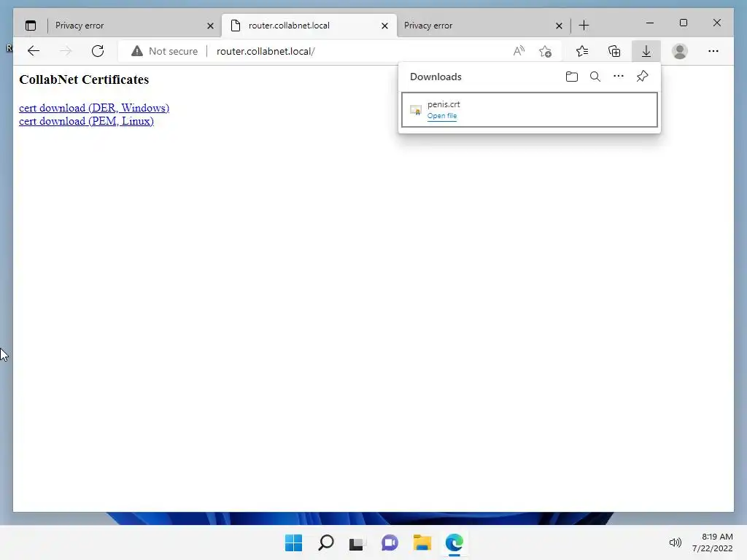Open Windows Search from taskbar
747x560 pixels.
pos(326,542)
